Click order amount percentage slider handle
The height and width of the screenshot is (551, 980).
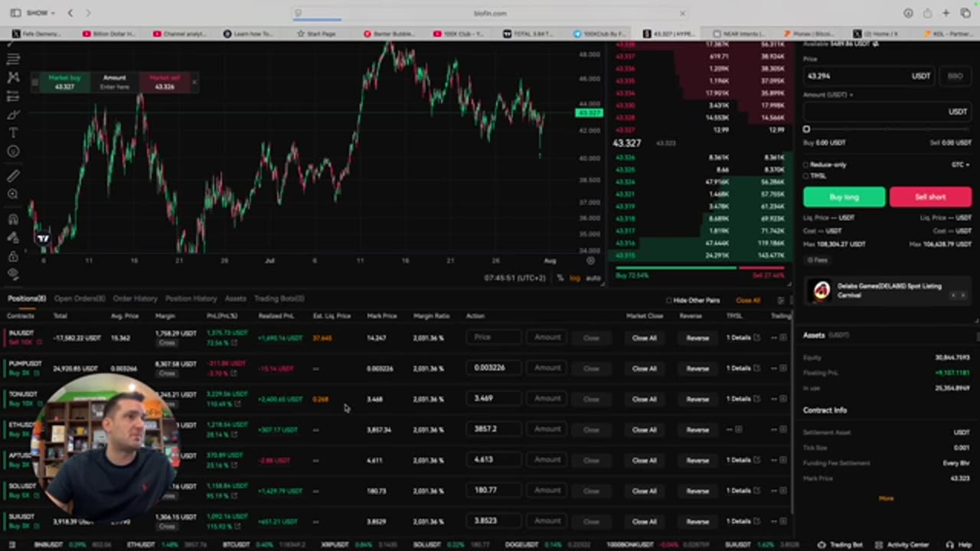click(806, 129)
